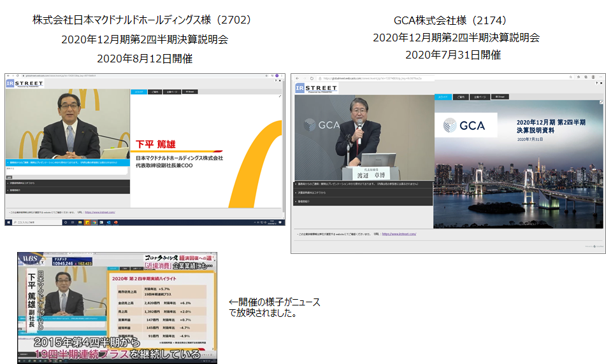Expand 登壇者紹介 row in GCA webcast

[x=363, y=201]
